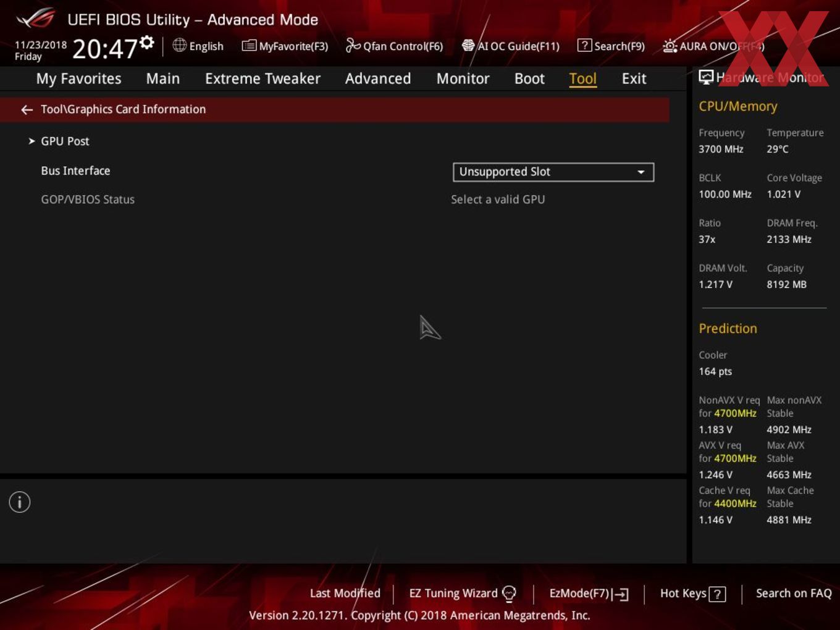The height and width of the screenshot is (630, 840).
Task: Click the 37x Ratio value
Action: [x=707, y=239]
